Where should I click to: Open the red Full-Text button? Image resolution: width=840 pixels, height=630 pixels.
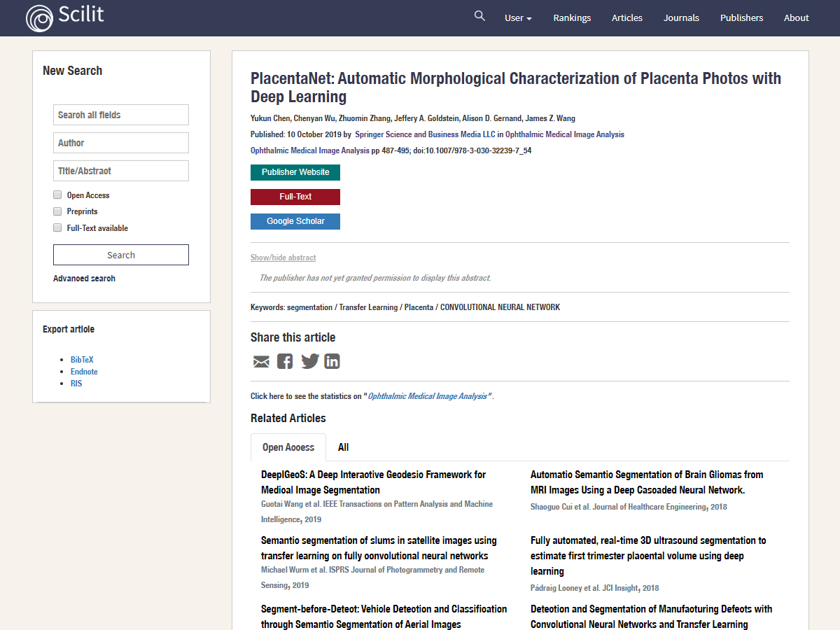tap(295, 197)
